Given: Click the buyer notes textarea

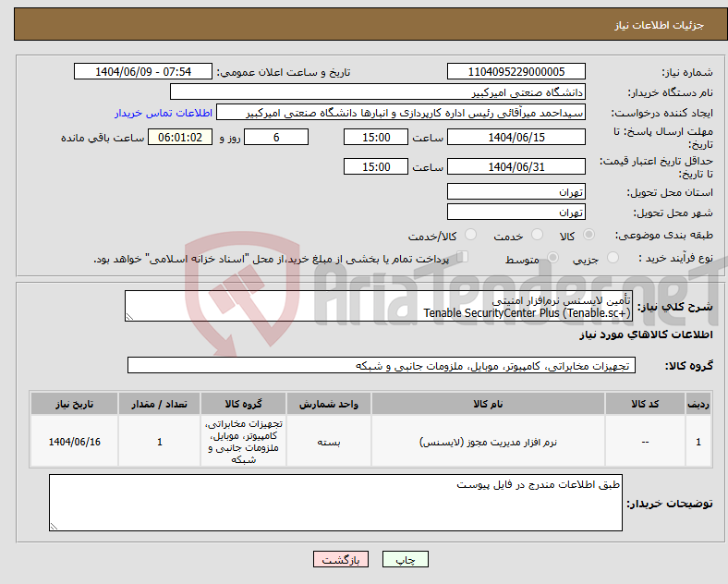Looking at the screenshot, I should 335,503.
